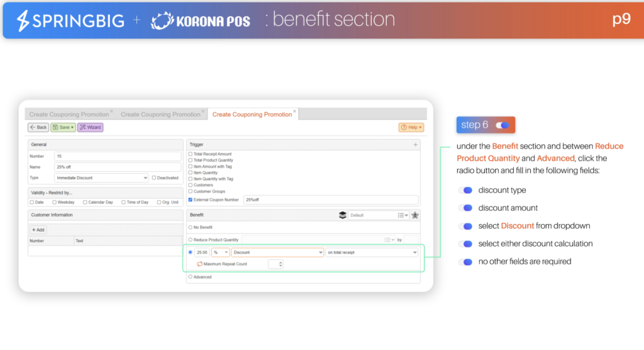Tick the Org. Unit checkbox
The height and width of the screenshot is (350, 644).
[x=159, y=202]
